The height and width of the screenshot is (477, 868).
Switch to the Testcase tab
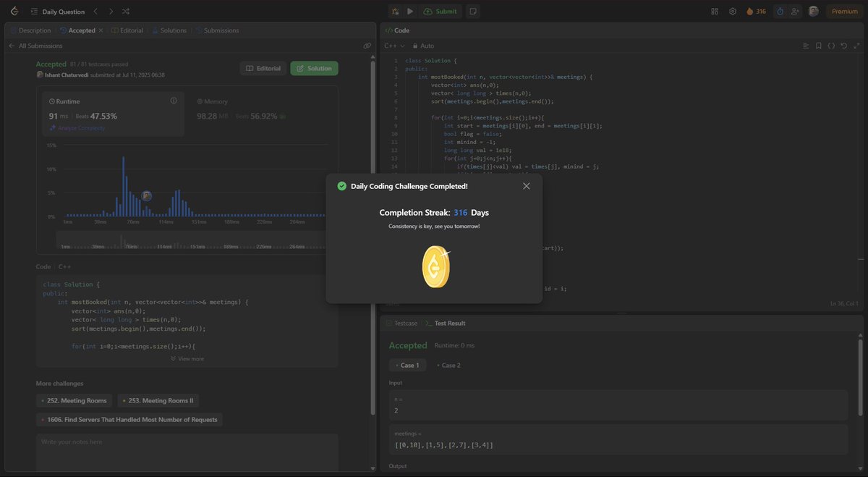coord(401,323)
